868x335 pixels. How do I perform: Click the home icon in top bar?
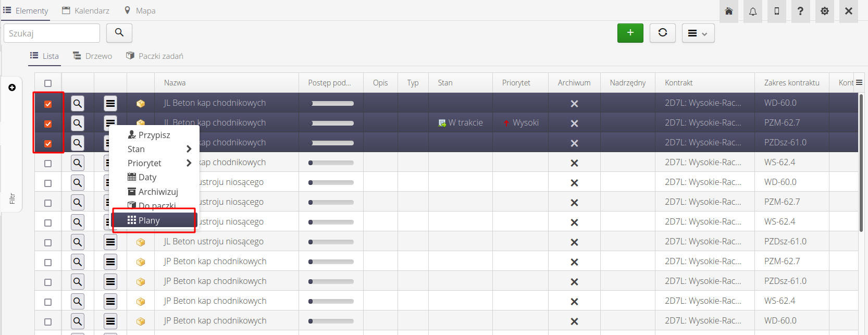click(728, 11)
